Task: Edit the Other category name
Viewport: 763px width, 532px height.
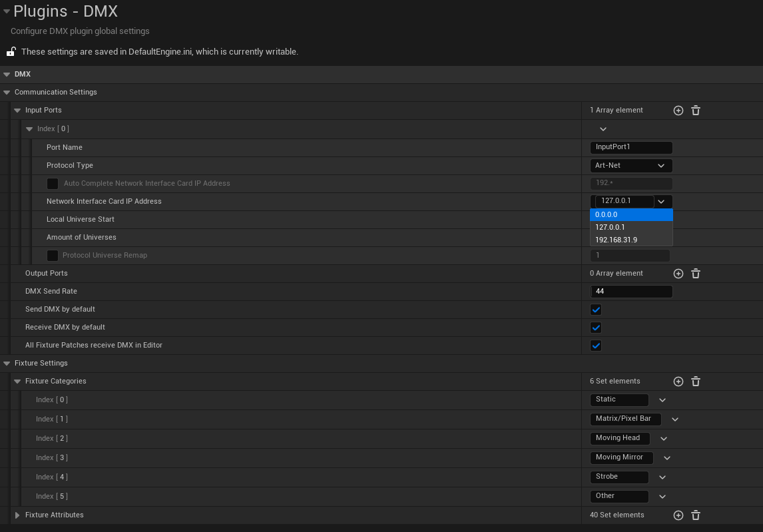Action: pos(619,496)
